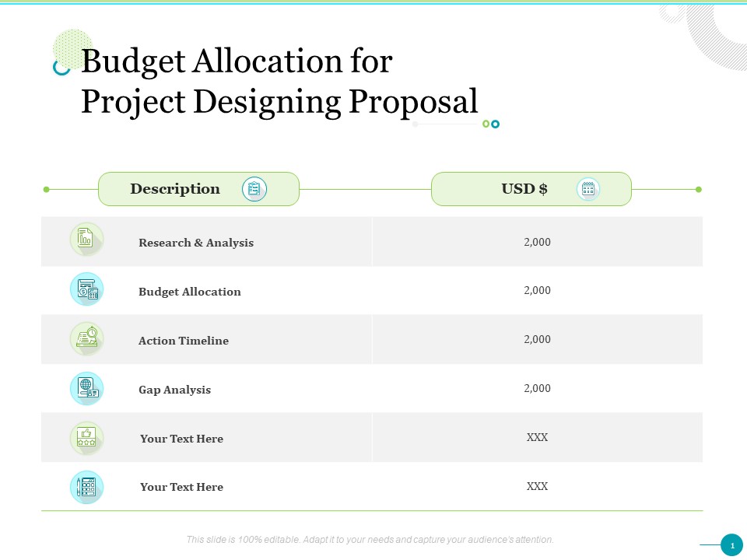Select the footer note about slide being 100% editable
This screenshot has height=560, width=747.
click(x=370, y=540)
